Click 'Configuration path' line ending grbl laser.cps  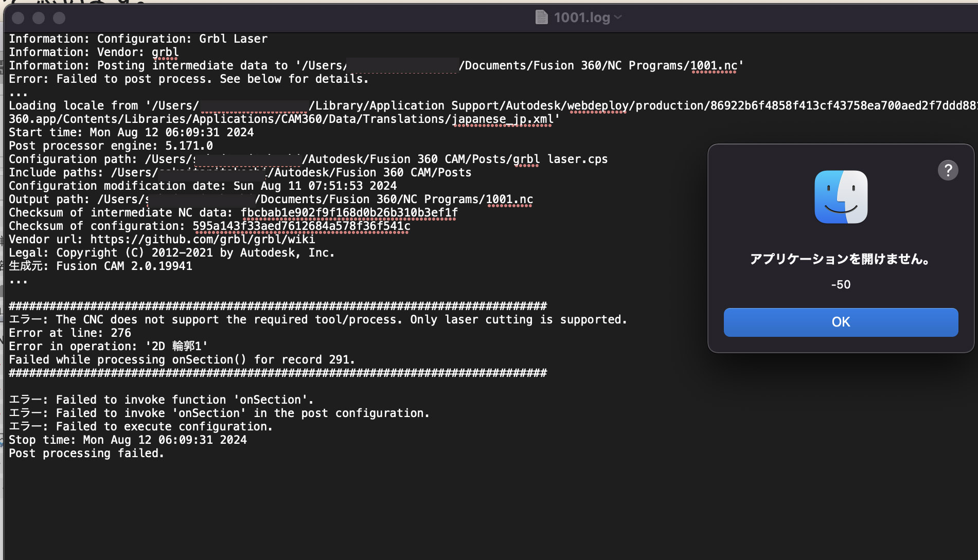308,159
